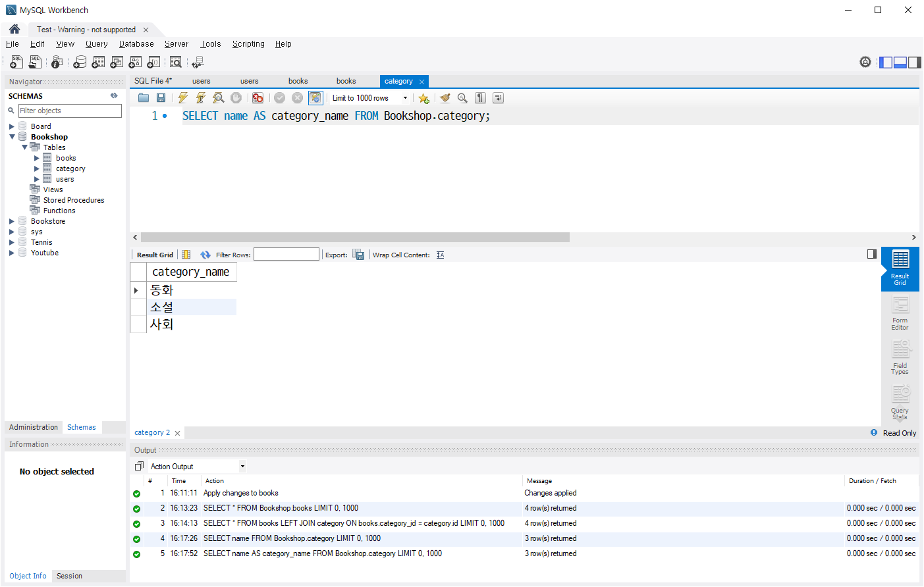Beautify the SQL with broom icon
The image size is (924, 587).
click(x=445, y=98)
